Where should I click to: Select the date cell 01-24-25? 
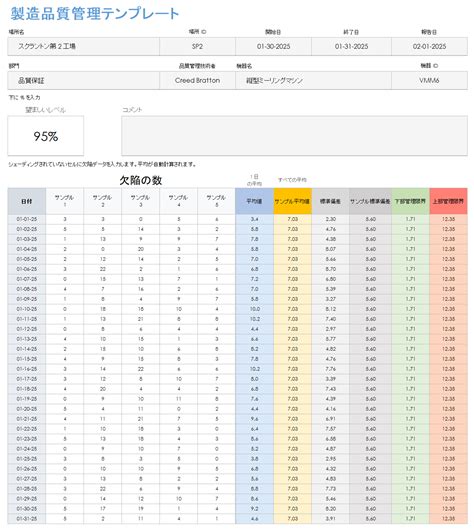pos(27,449)
